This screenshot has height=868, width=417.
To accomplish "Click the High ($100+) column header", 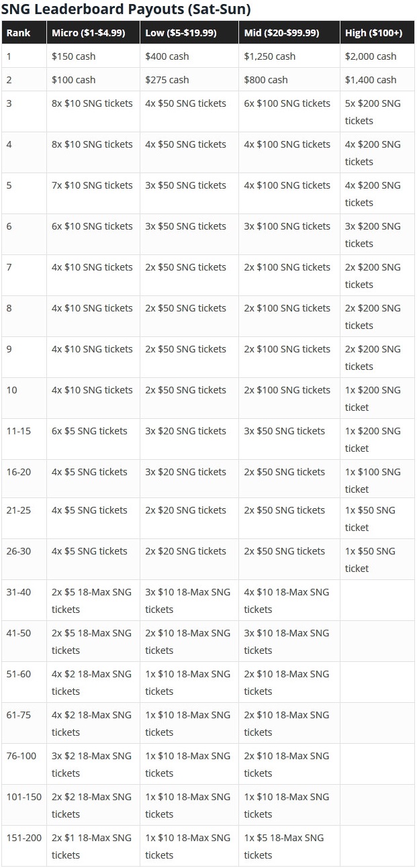I will (x=377, y=33).
